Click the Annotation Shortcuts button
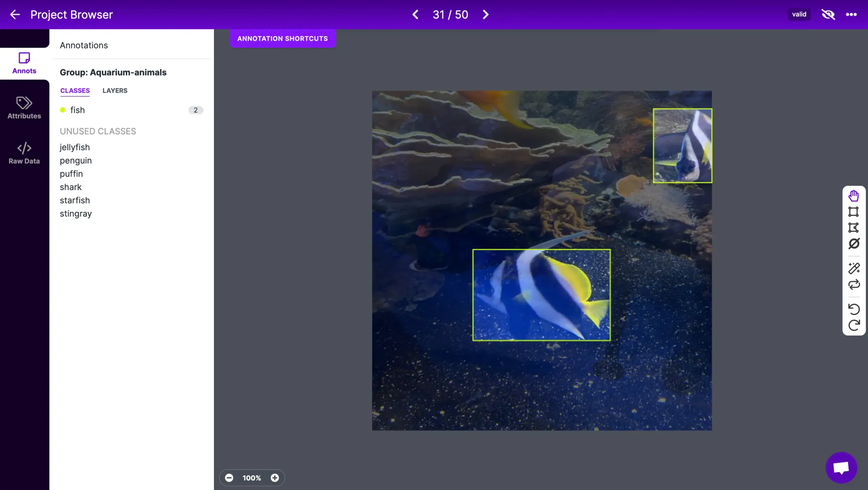This screenshot has width=868, height=490. pyautogui.click(x=283, y=39)
